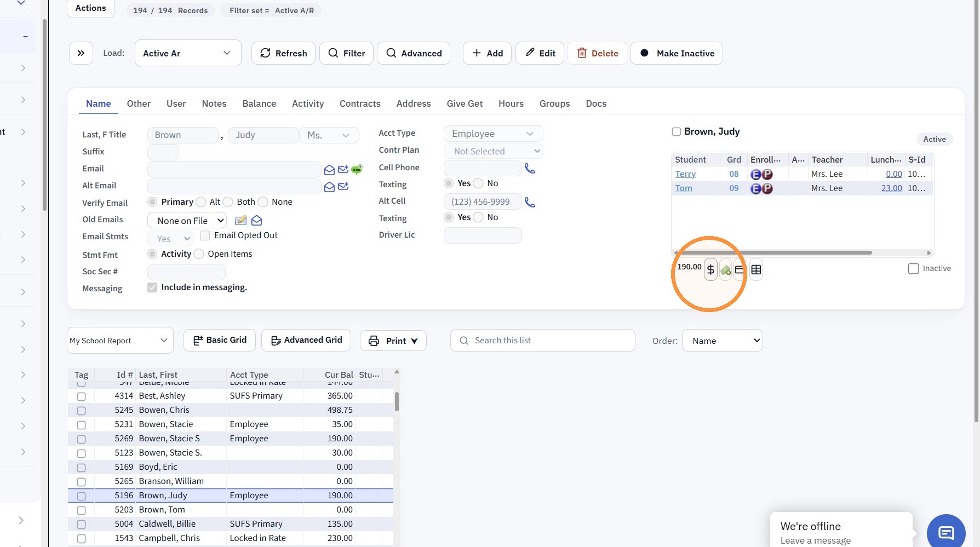
Task: Switch to the Notes tab
Action: coord(214,103)
